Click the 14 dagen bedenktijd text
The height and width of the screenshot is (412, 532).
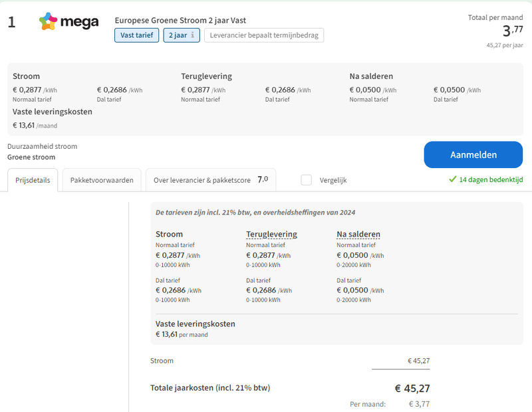491,179
